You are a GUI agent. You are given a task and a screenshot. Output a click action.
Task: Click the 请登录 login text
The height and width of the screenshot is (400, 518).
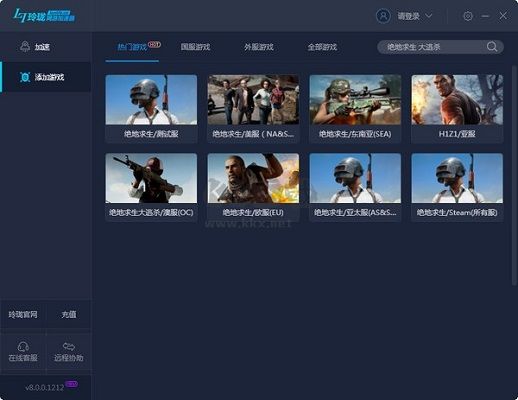(408, 16)
